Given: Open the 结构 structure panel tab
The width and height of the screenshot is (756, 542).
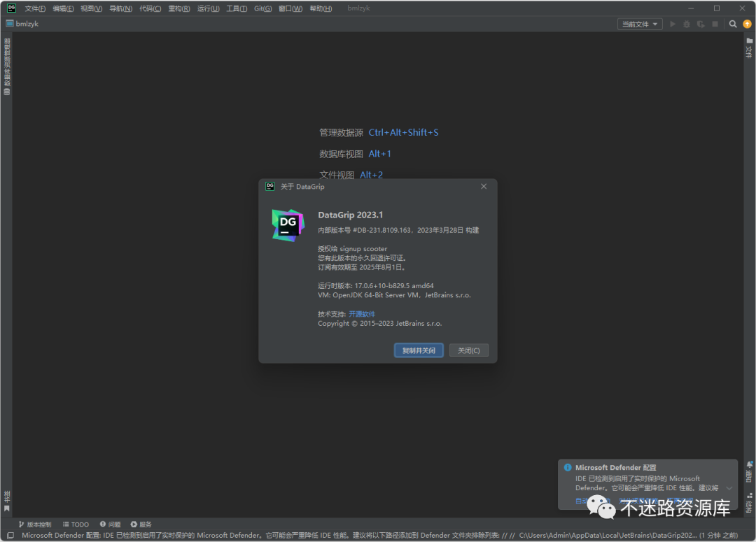Looking at the screenshot, I should point(749,503).
